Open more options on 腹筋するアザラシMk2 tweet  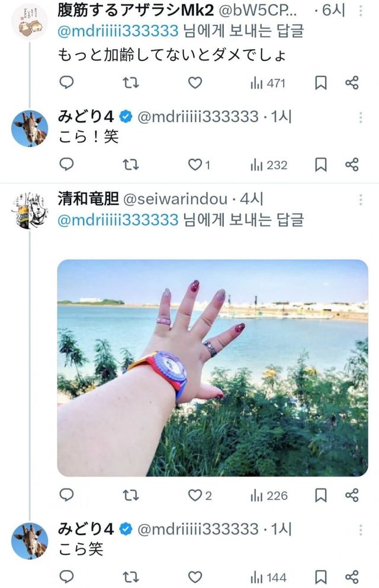[x=360, y=11]
